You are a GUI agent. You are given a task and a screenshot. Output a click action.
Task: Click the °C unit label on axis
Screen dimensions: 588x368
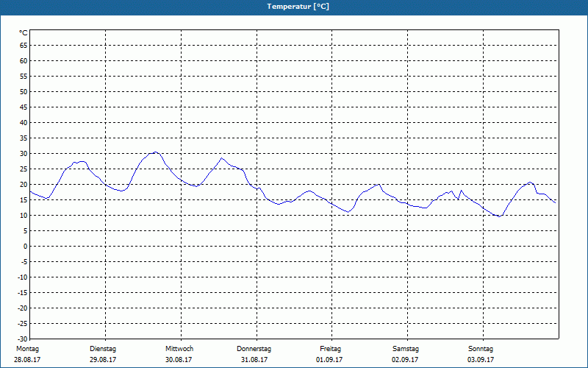24,33
